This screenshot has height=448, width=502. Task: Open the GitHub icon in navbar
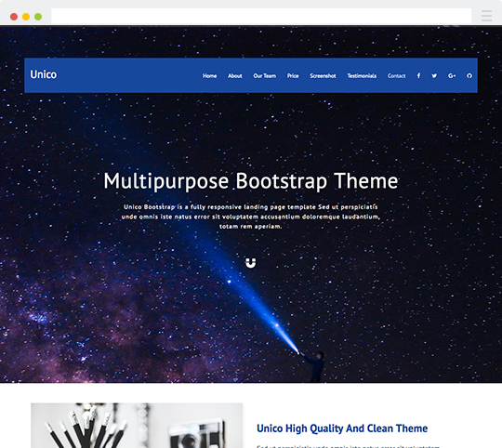(x=469, y=76)
